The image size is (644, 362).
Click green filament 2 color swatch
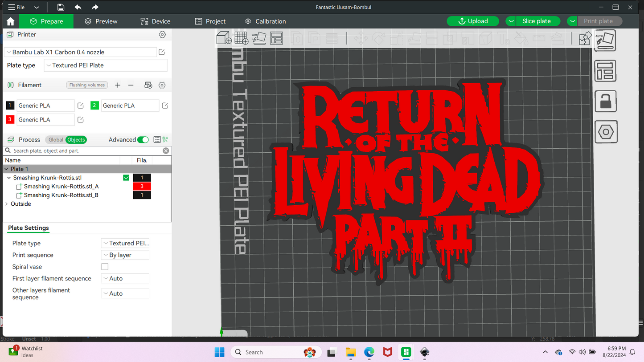(x=94, y=106)
